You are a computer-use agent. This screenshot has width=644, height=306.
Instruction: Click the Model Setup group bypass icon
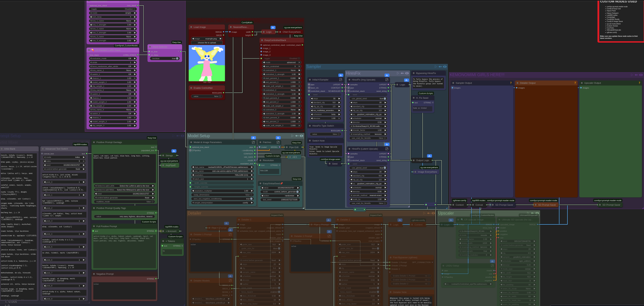(x=297, y=136)
